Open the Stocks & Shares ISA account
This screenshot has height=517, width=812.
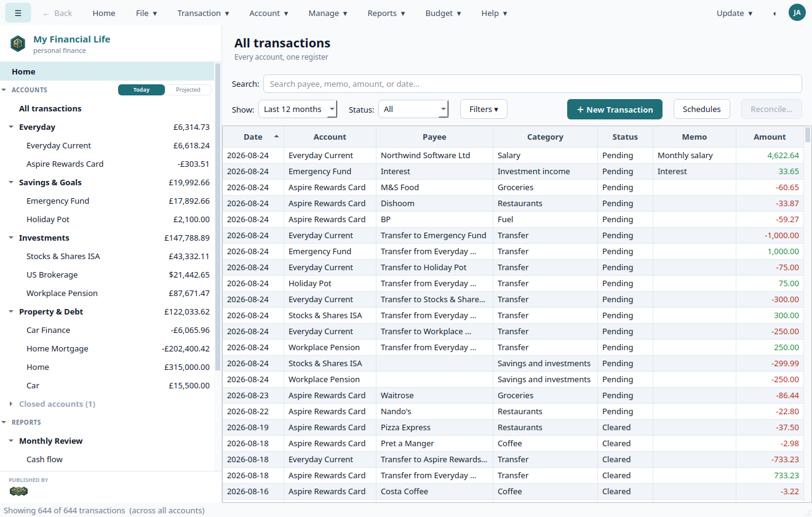(x=107, y=256)
